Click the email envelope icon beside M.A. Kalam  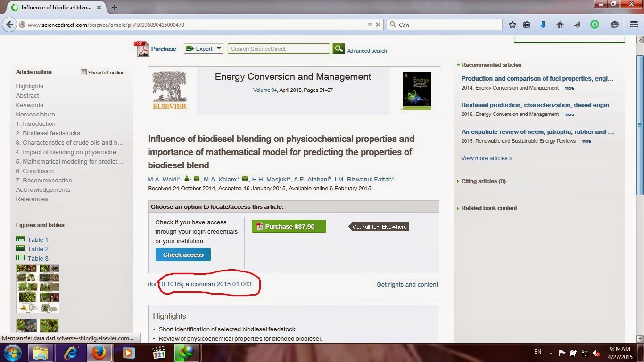tap(245, 178)
